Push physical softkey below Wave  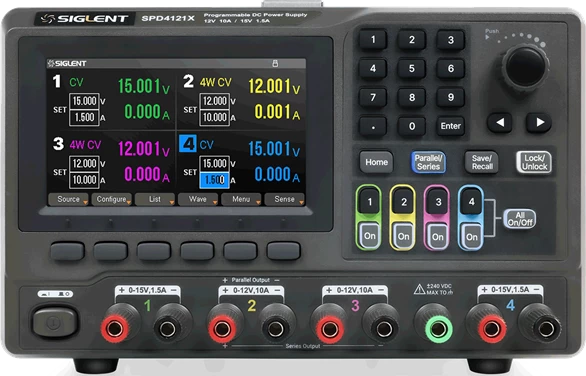[197, 251]
